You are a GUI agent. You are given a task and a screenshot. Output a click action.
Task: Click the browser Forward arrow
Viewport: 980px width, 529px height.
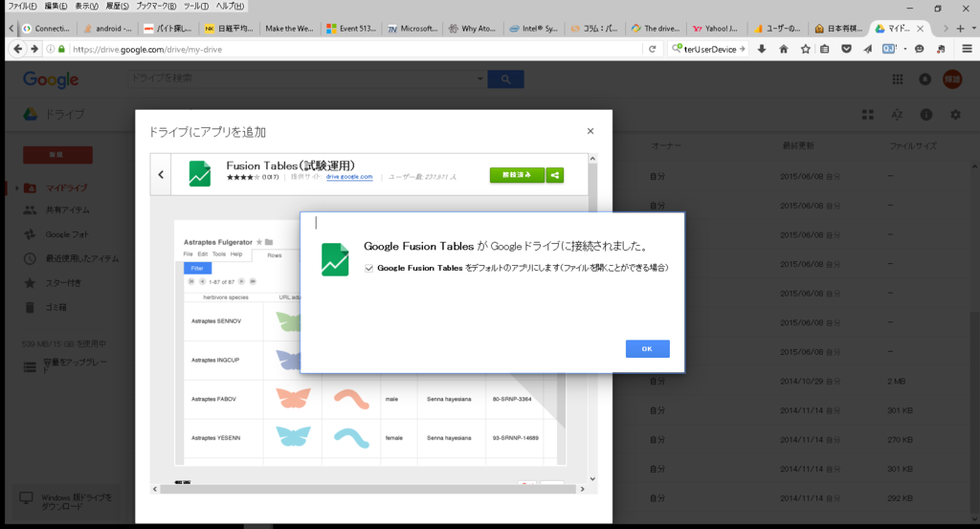tap(33, 49)
